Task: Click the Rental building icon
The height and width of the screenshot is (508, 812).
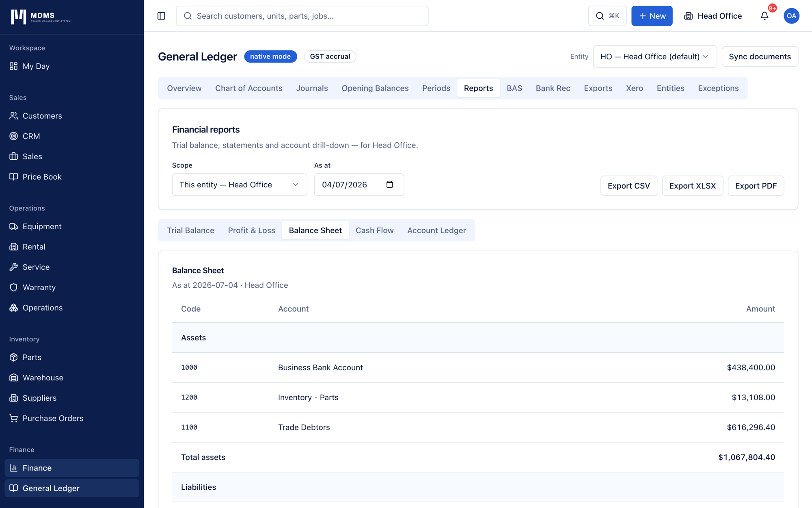Action: point(14,247)
